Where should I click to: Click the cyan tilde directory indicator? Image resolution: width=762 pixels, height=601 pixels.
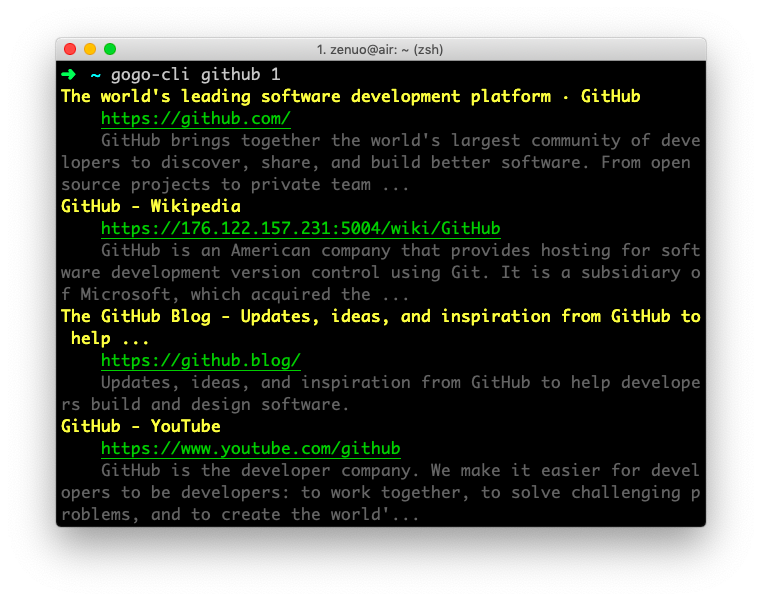95,75
